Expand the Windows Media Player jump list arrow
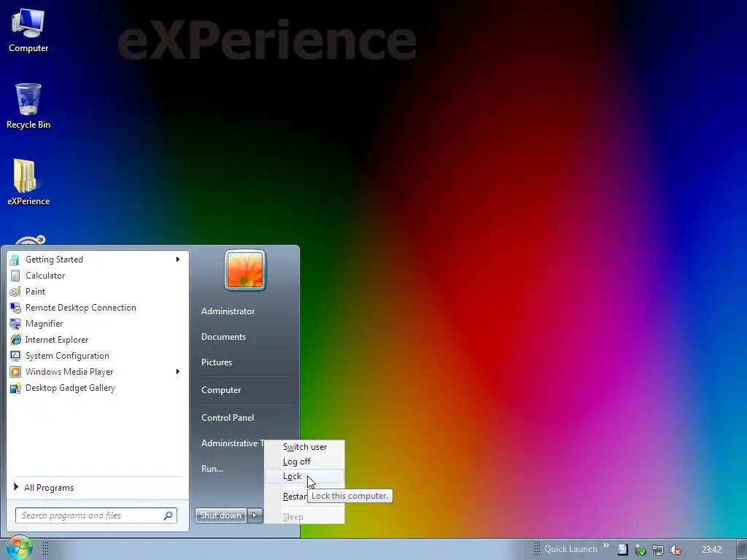Viewport: 747px width, 560px height. 178,372
